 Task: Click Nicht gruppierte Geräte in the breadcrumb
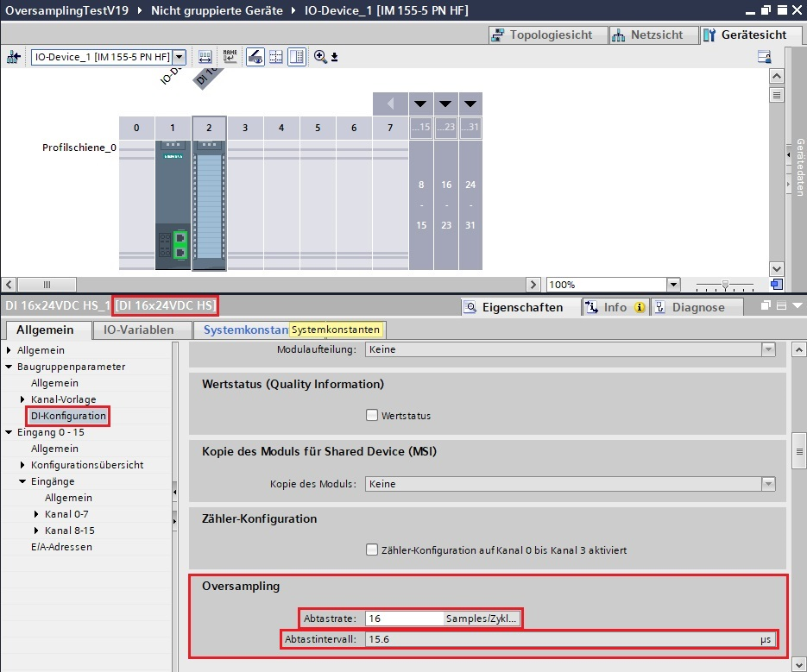point(217,10)
